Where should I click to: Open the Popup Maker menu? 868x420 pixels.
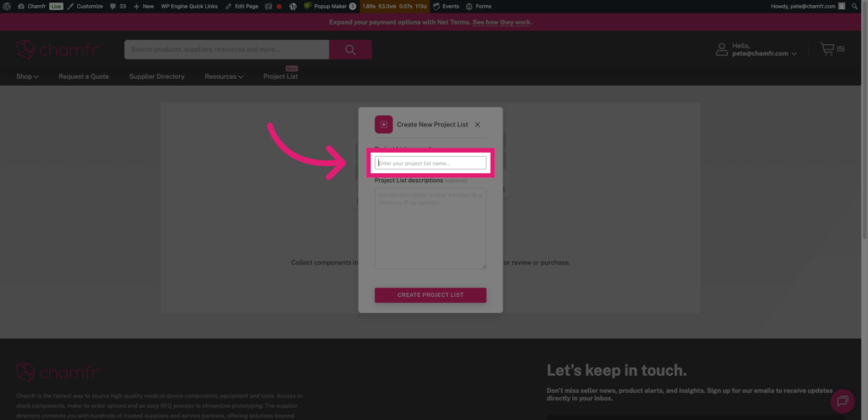point(330,6)
